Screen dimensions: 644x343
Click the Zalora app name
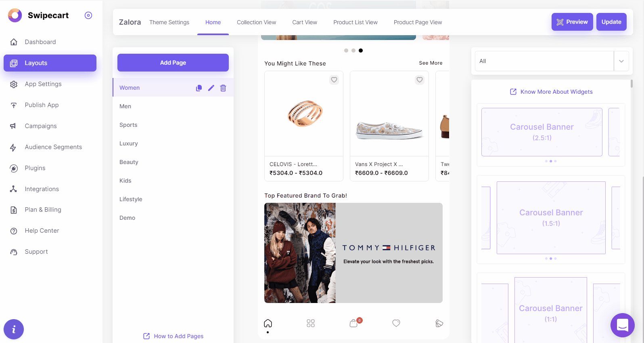[130, 22]
